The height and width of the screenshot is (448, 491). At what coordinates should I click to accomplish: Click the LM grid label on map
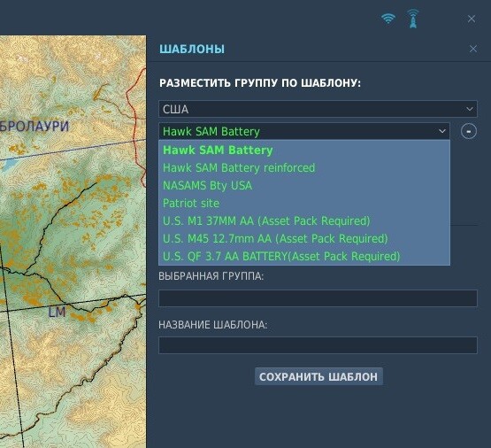[58, 313]
